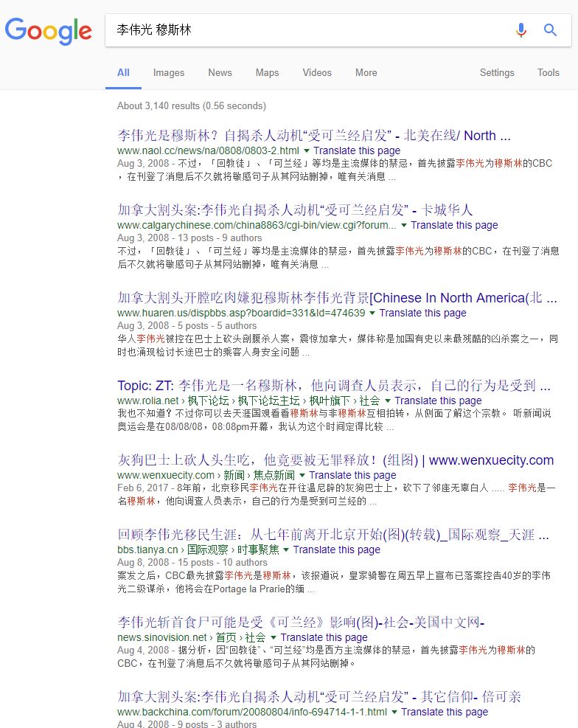The height and width of the screenshot is (728, 578).
Task: Open the wenxuecity.com result title
Action: coord(335,460)
